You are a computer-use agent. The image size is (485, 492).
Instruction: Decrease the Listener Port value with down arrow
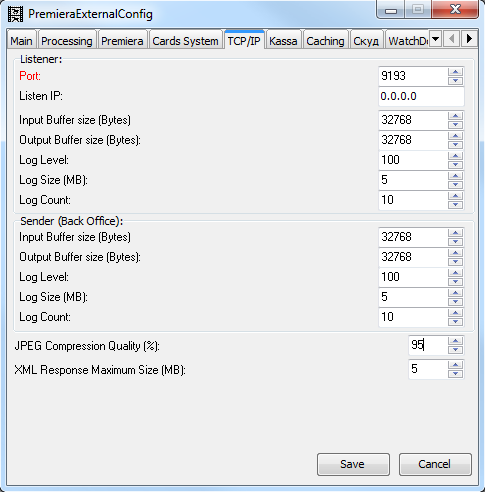point(455,81)
